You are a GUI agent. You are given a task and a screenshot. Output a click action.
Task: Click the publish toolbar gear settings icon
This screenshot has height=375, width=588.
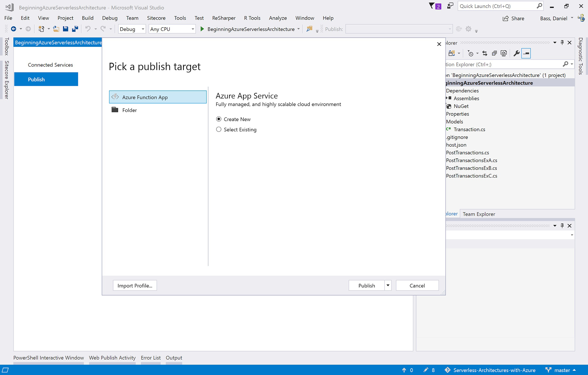click(468, 29)
